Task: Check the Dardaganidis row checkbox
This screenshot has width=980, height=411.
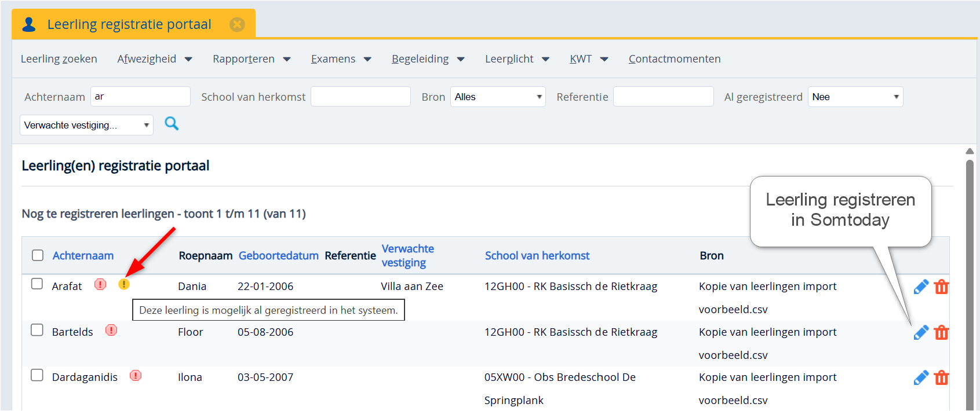Action: point(37,375)
